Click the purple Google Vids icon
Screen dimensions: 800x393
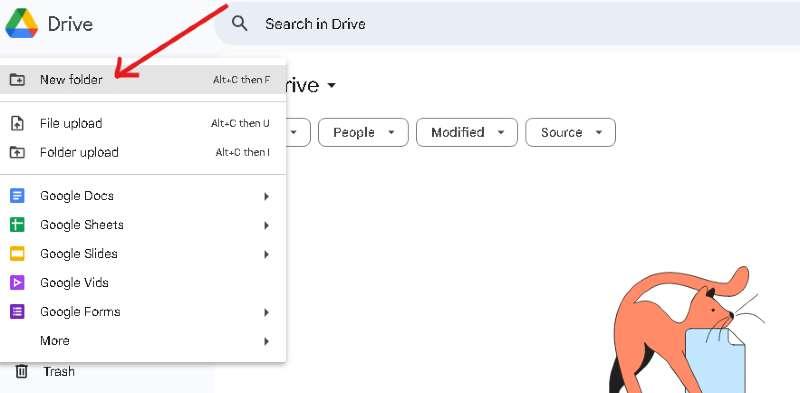pos(17,283)
